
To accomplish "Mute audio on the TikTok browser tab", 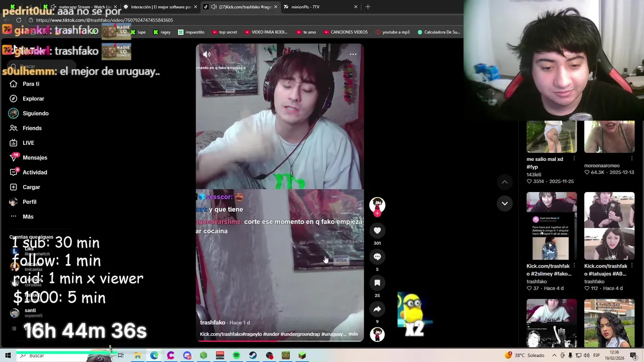I will (x=214, y=7).
